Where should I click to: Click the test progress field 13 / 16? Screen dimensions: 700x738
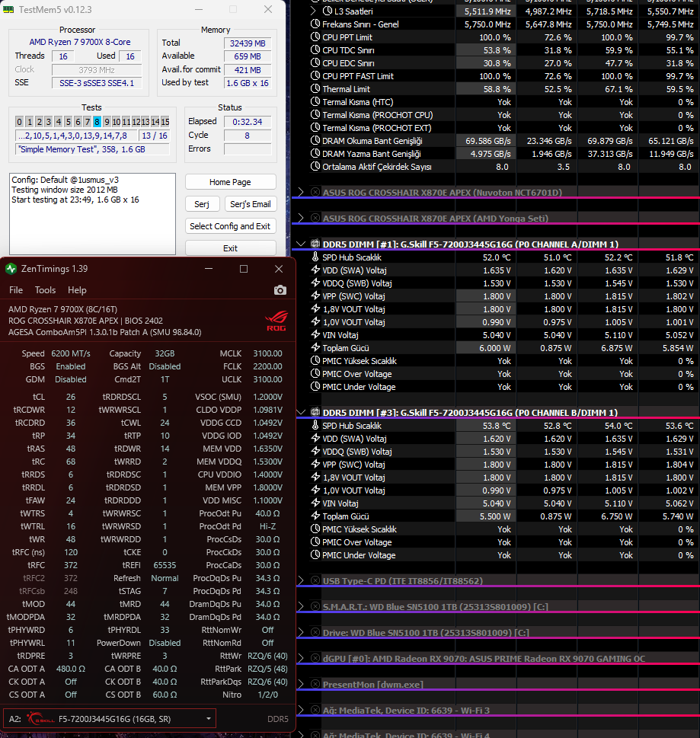coord(155,136)
